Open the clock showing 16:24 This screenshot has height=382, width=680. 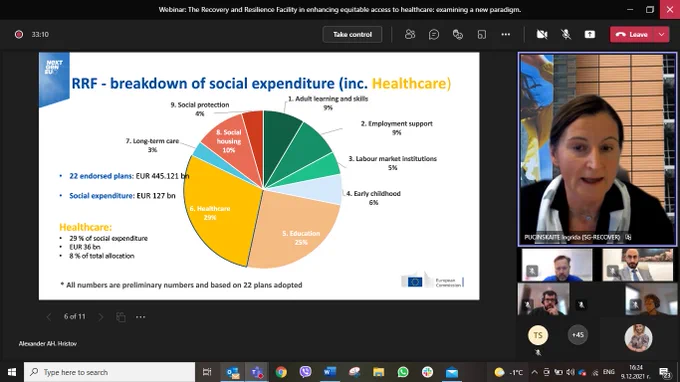(636, 372)
